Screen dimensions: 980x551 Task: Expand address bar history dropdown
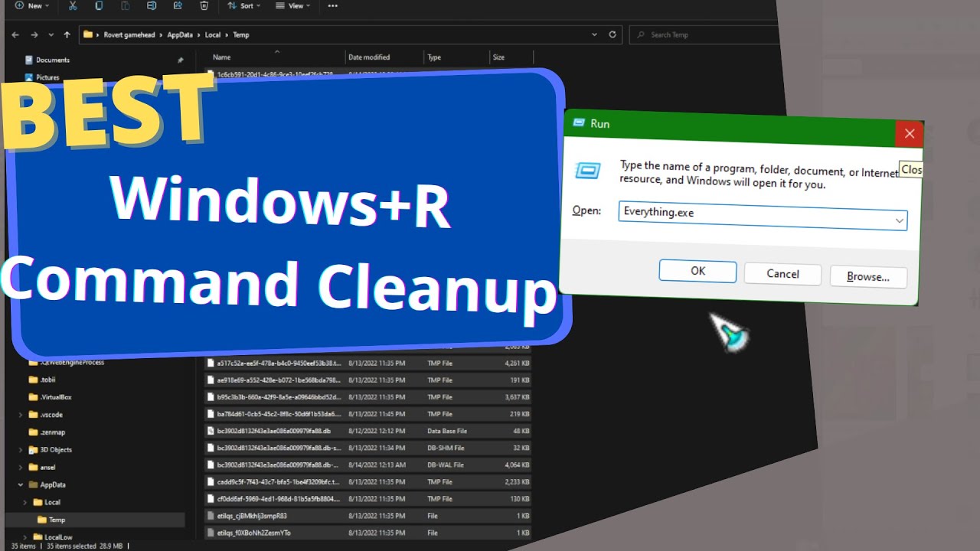[x=594, y=34]
